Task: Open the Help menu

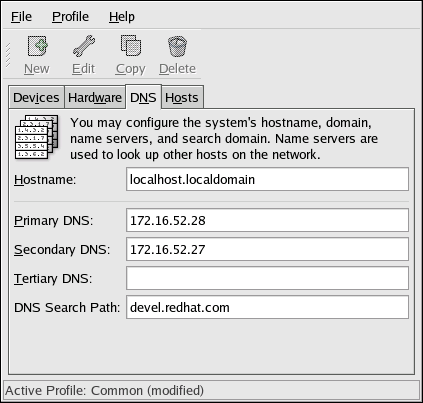Action: [122, 17]
